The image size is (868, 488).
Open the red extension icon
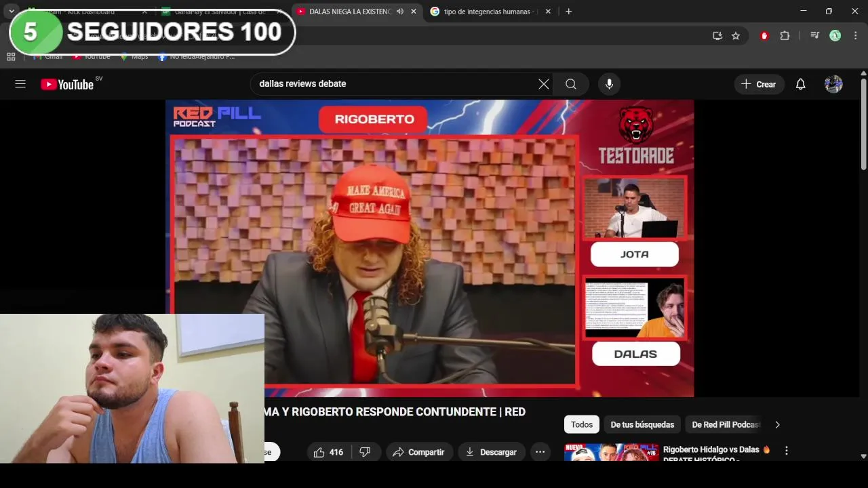(x=764, y=36)
